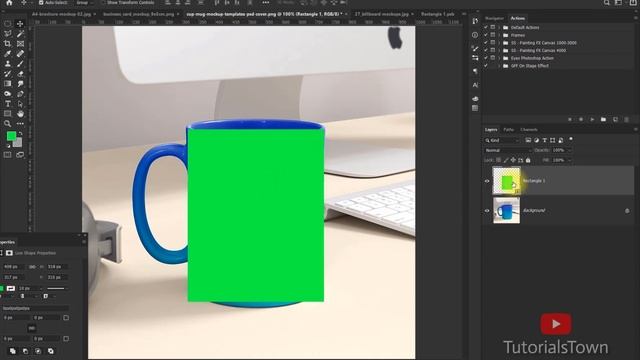Expand the Painting FX Canvas 1000-3000 set
This screenshot has height=360, width=640.
pos(499,43)
